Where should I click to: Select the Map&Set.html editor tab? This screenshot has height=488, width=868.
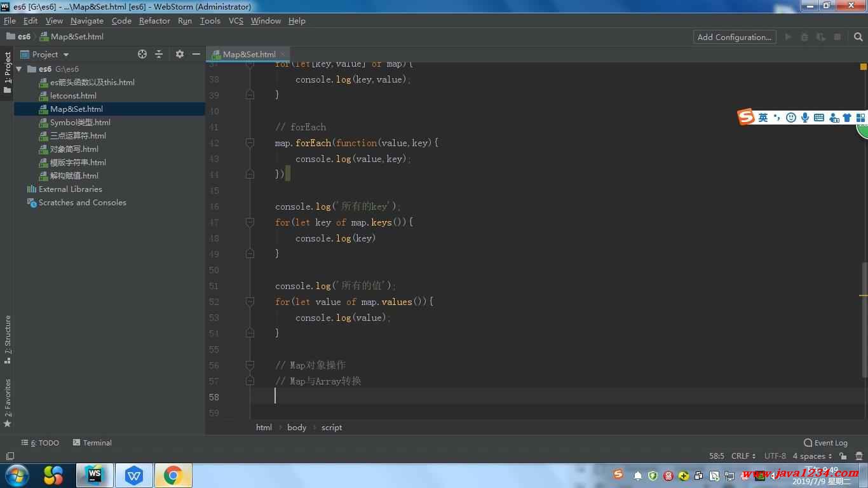point(248,54)
